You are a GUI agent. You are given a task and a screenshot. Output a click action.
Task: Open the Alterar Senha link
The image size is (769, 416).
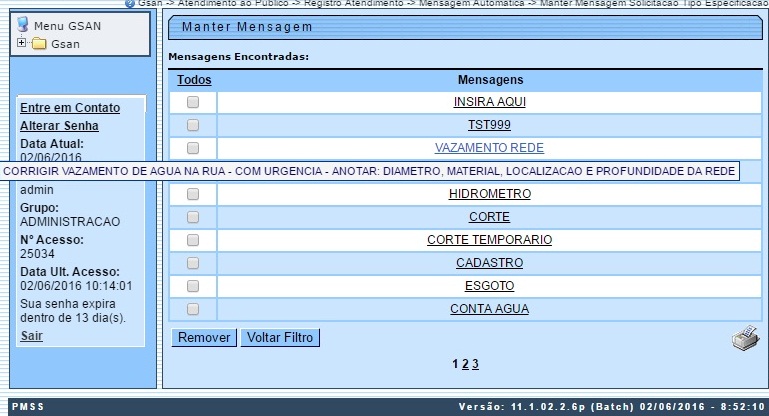(59, 126)
